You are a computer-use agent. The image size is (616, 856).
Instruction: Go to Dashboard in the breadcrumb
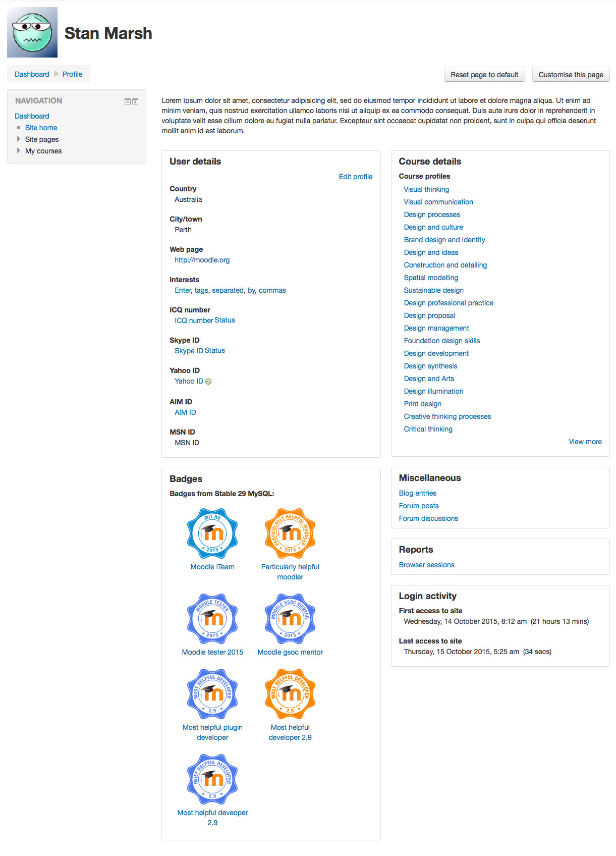tap(32, 74)
